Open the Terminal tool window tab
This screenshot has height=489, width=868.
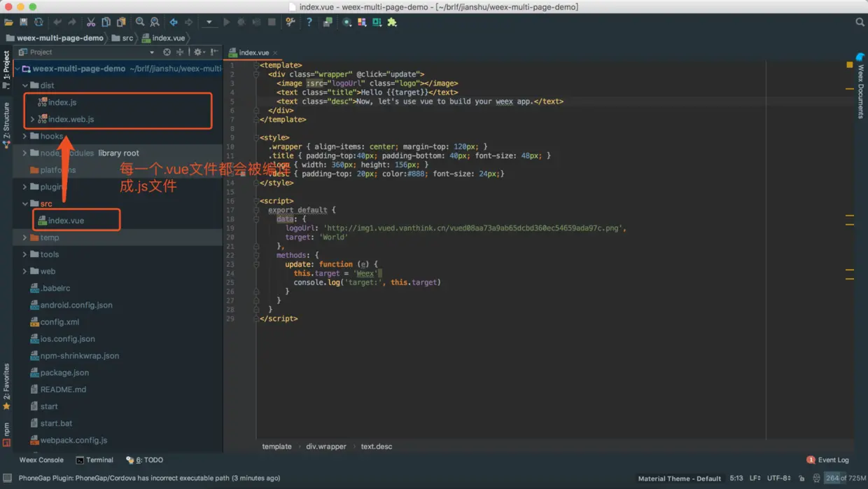pyautogui.click(x=94, y=460)
